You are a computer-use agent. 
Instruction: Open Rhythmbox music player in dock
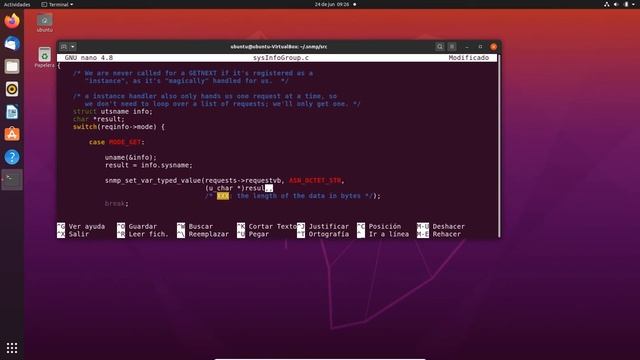pos(12,89)
